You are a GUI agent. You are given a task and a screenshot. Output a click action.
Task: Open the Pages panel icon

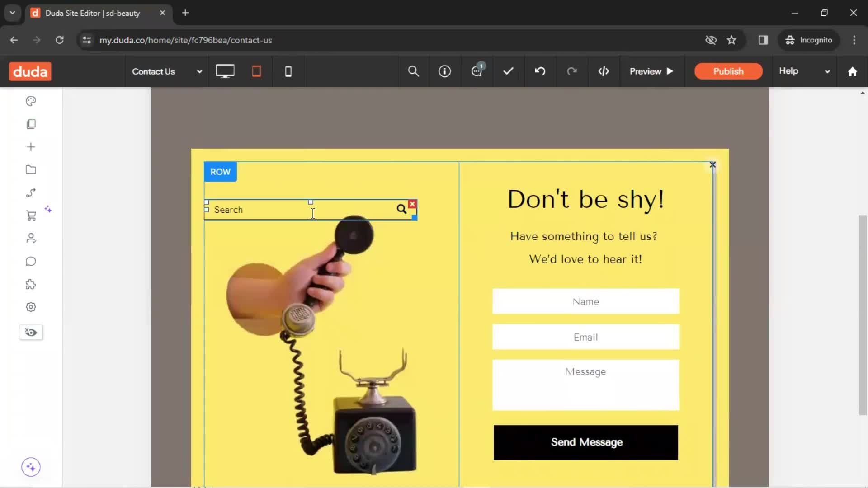pyautogui.click(x=31, y=124)
